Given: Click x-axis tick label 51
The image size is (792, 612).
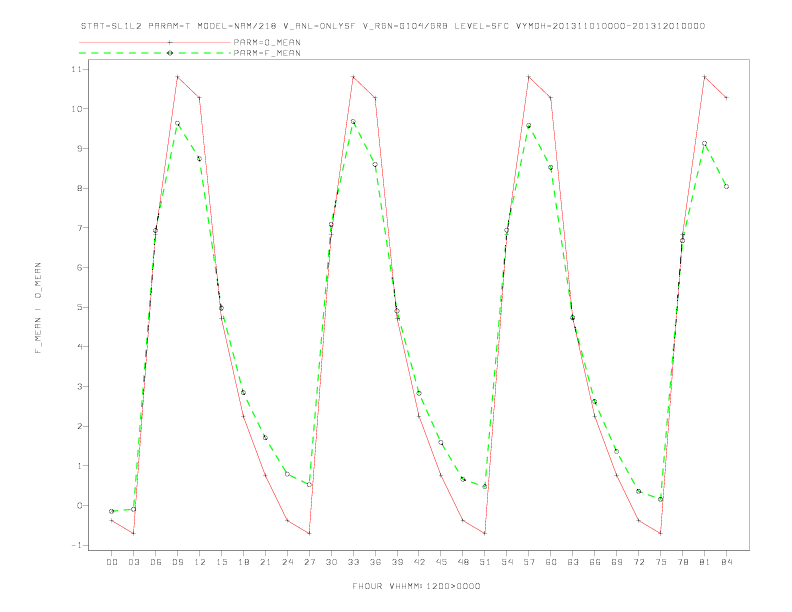Looking at the screenshot, I should click(x=485, y=562).
